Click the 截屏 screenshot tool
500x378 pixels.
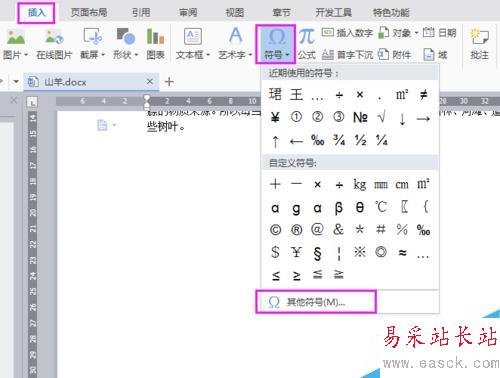pyautogui.click(x=92, y=44)
